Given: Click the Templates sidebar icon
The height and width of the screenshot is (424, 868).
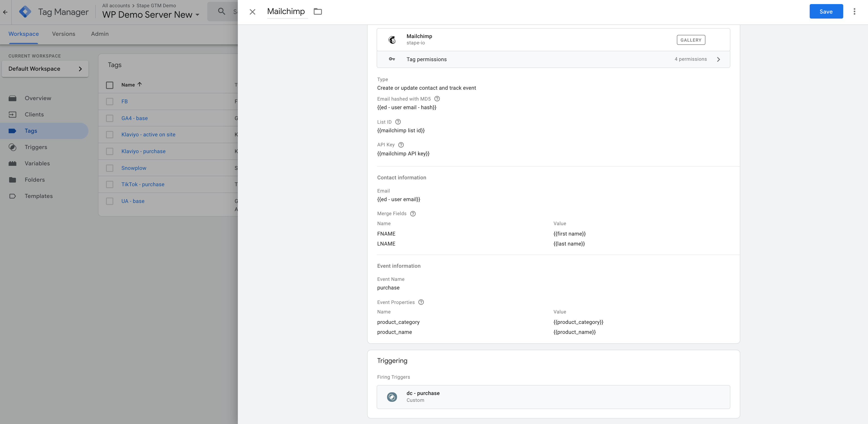Looking at the screenshot, I should (x=12, y=196).
